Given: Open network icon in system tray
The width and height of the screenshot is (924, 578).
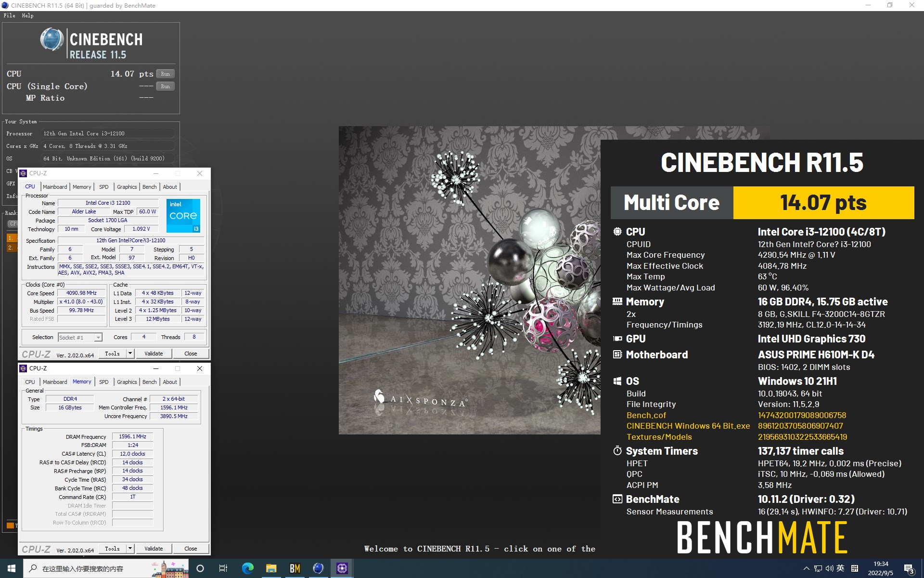Looking at the screenshot, I should click(x=818, y=568).
